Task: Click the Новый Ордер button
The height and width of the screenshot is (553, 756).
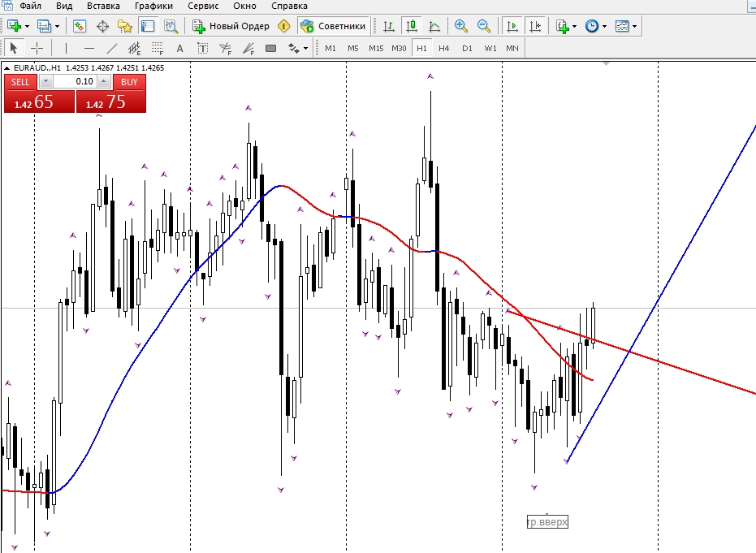Action: click(x=231, y=26)
